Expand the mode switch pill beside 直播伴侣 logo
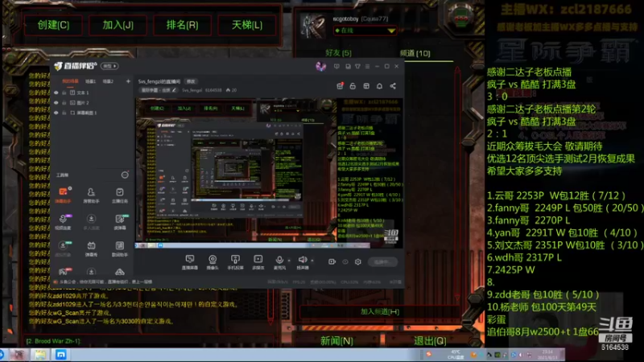 click(x=109, y=66)
